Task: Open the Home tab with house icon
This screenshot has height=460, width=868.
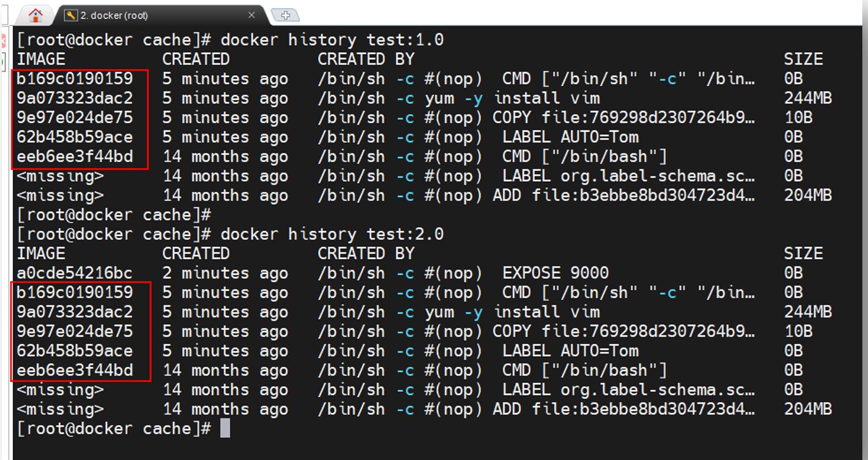Action: (36, 15)
